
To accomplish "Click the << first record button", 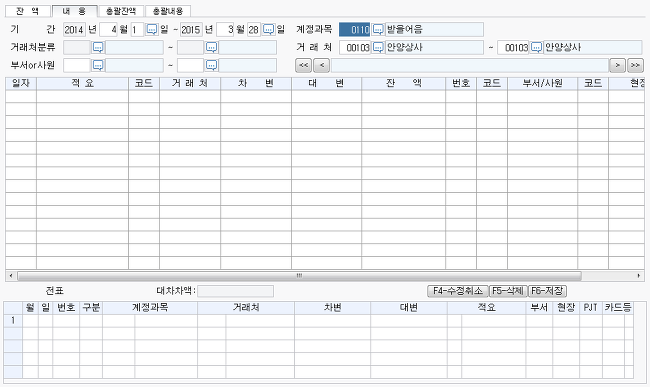I will point(303,65).
